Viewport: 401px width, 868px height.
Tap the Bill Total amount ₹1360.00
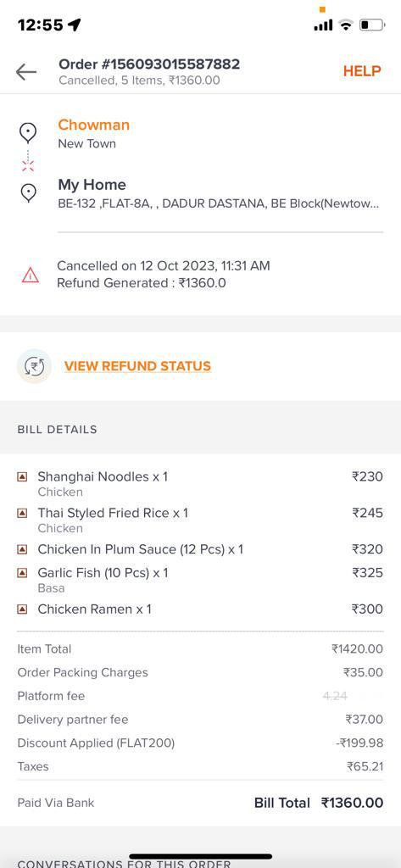(x=353, y=803)
